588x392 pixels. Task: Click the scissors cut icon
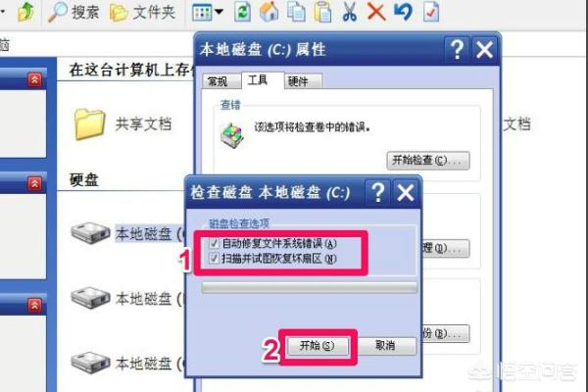click(350, 11)
